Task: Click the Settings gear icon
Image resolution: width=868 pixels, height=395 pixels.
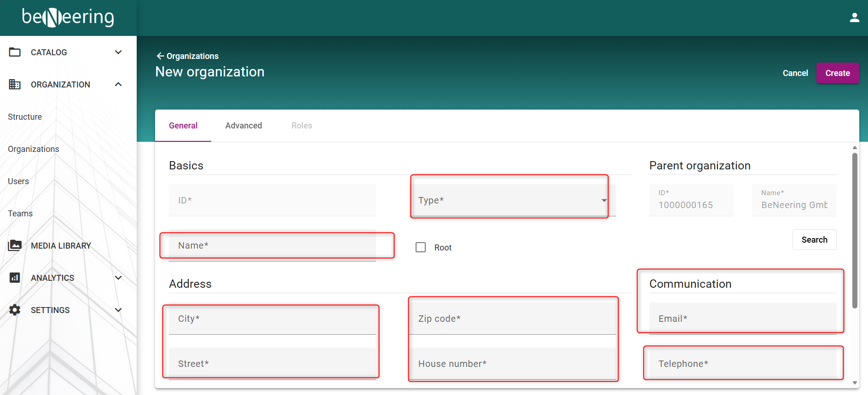Action: coord(15,310)
